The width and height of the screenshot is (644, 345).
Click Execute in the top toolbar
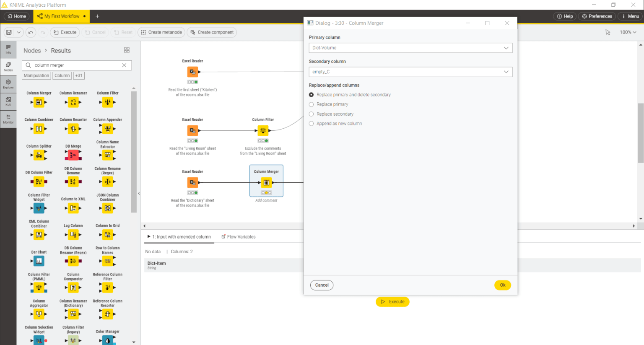65,32
